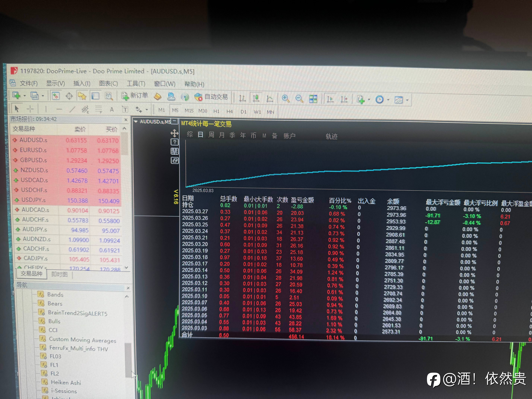The height and width of the screenshot is (399, 532).
Task: Select the trendline tool
Action: [x=72, y=110]
